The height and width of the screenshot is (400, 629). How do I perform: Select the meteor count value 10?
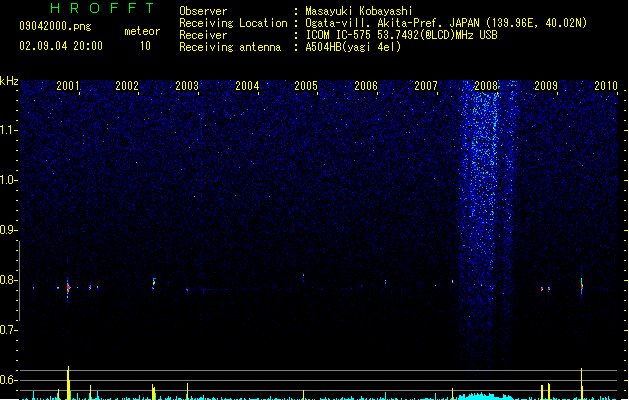pos(145,46)
